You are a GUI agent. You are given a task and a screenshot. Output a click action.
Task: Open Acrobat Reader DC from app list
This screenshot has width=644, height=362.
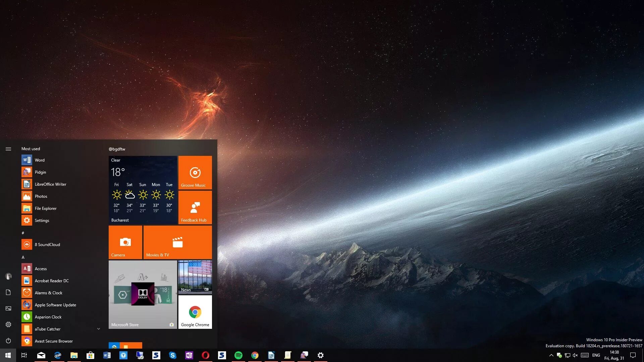(52, 281)
